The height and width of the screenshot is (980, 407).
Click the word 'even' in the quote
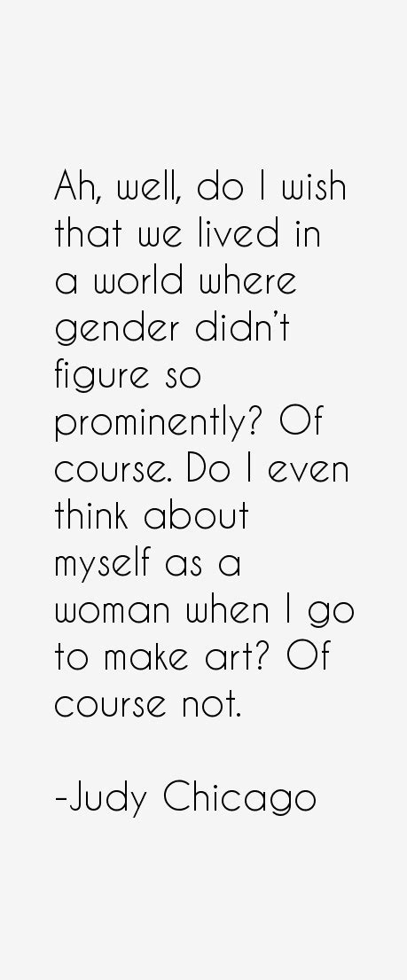click(x=309, y=472)
